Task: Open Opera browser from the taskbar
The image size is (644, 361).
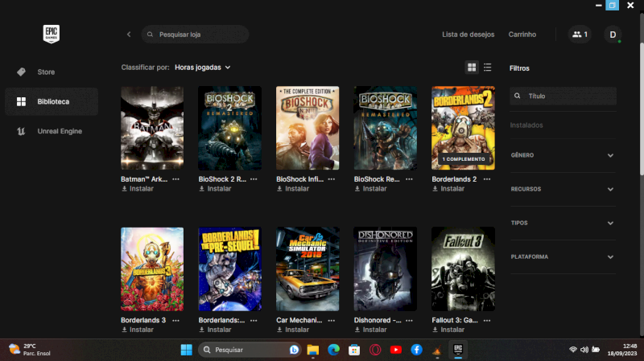Action: point(375,350)
